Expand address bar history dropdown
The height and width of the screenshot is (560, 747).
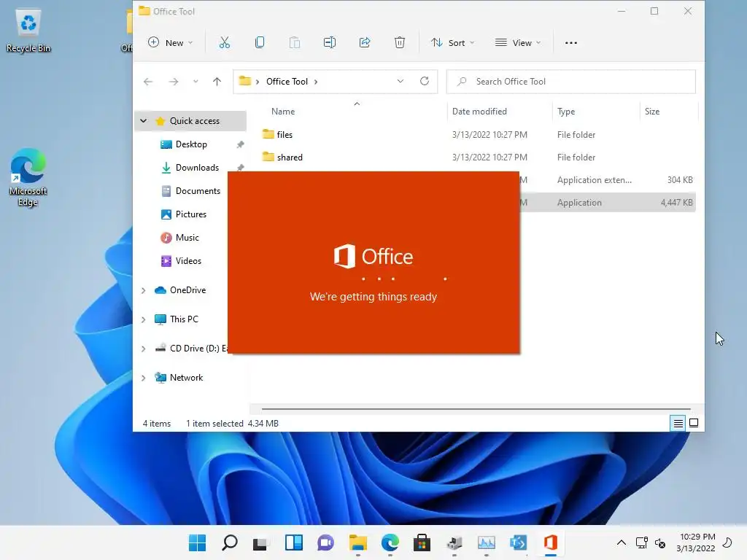click(400, 81)
